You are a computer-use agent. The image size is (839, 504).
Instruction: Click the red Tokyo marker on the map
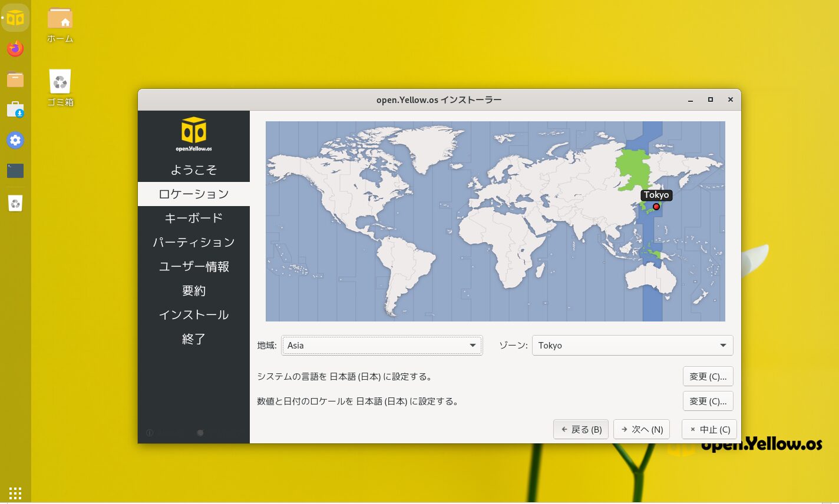coord(656,207)
